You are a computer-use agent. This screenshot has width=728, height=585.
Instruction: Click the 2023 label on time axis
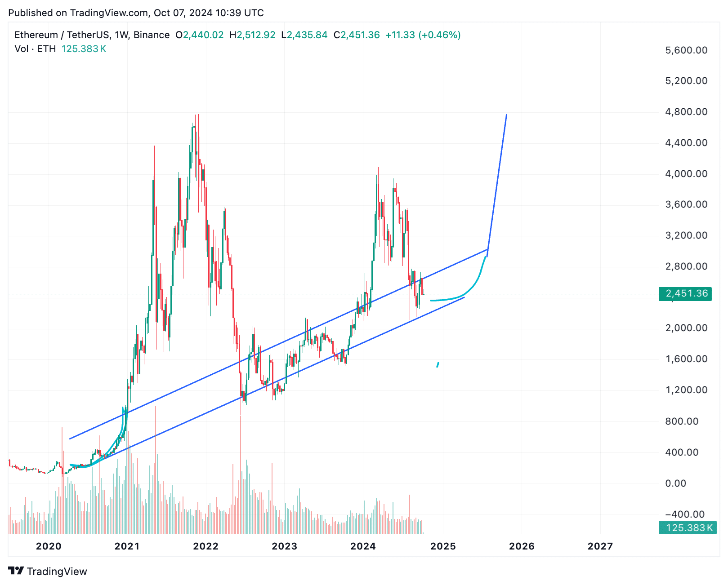click(285, 546)
